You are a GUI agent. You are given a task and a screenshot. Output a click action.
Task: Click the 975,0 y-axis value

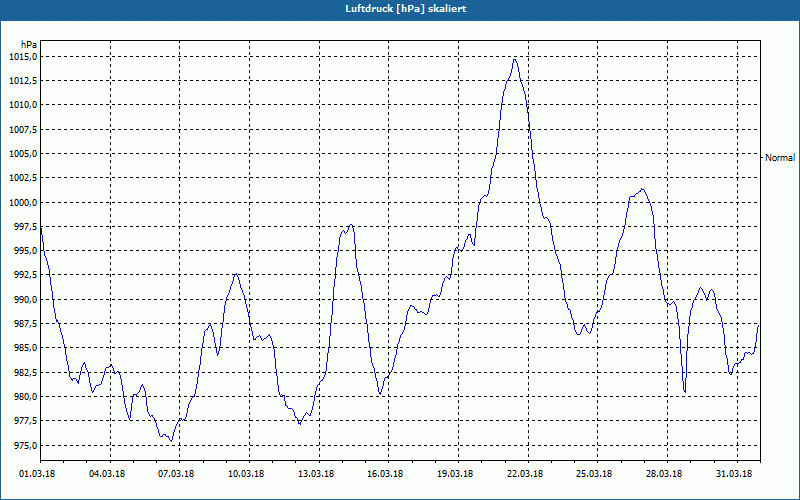[x=25, y=445]
